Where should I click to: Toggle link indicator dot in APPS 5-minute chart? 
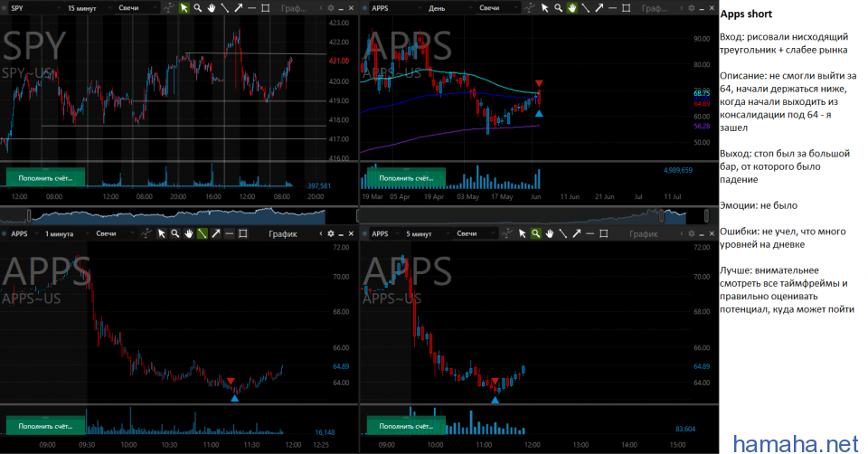pos(365,233)
